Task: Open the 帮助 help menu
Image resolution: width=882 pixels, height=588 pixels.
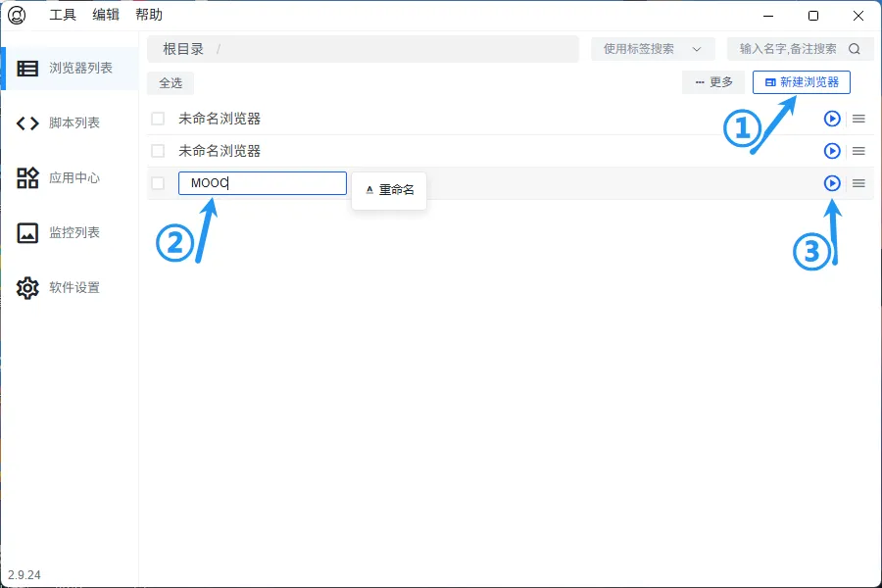Action: [x=148, y=14]
